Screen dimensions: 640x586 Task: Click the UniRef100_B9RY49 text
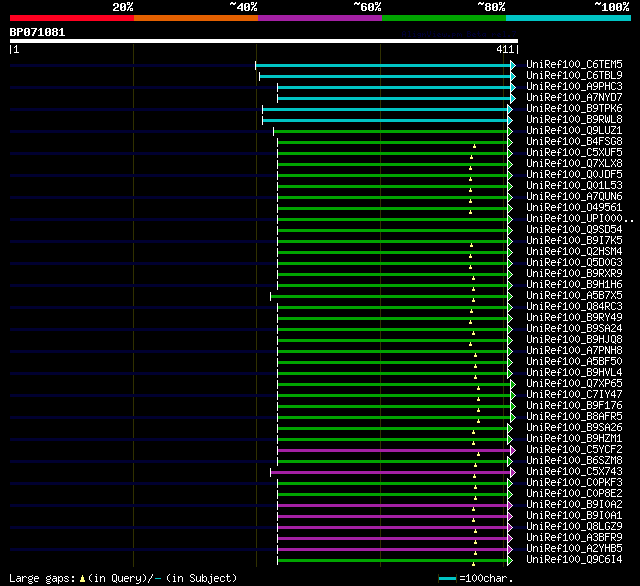tap(574, 318)
